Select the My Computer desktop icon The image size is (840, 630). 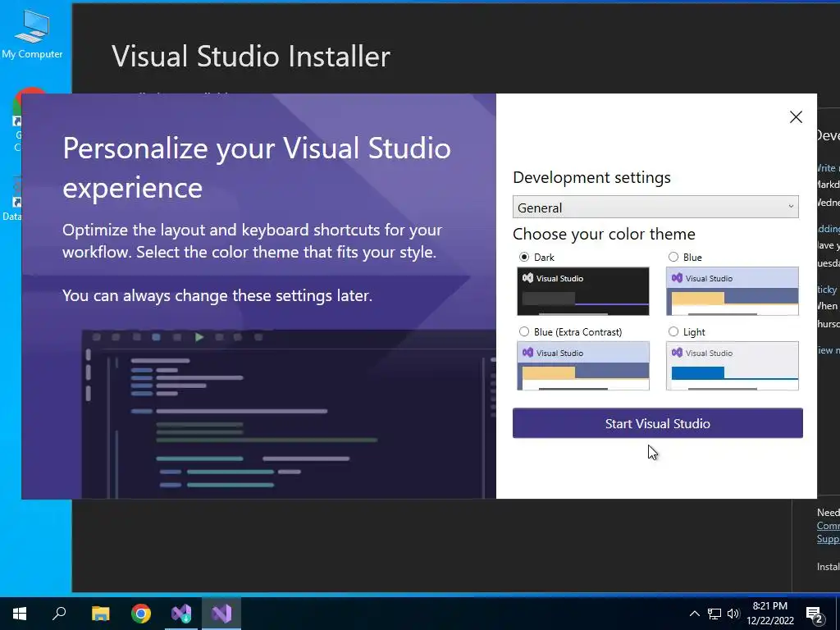32,34
